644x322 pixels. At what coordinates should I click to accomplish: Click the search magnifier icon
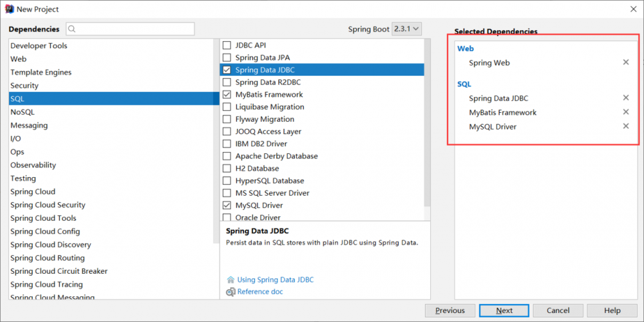[71, 29]
